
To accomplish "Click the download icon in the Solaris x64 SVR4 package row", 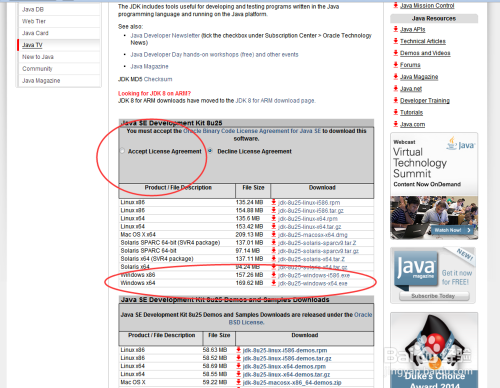I will click(x=274, y=259).
